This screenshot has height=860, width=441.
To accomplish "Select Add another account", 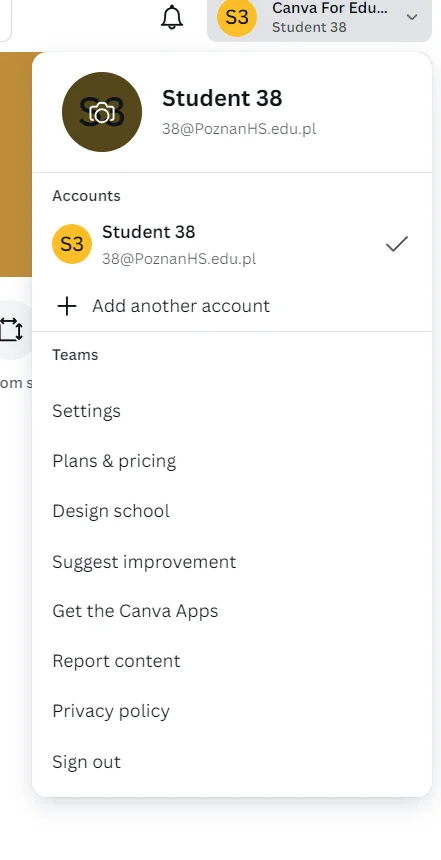I will pos(181,305).
